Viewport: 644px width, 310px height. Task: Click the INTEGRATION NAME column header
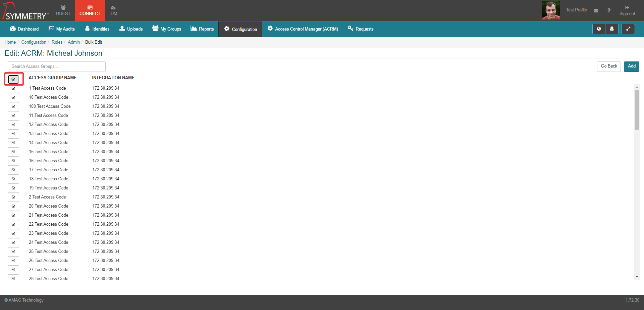pos(113,78)
